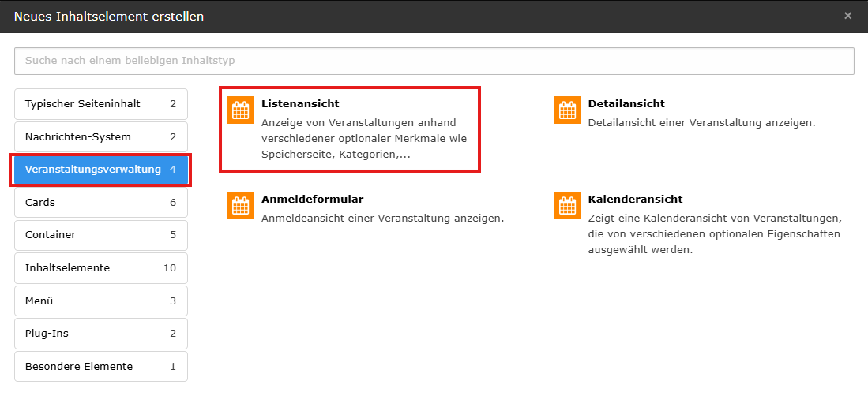Choose the Listenansicht title link
868x396 pixels.
300,104
